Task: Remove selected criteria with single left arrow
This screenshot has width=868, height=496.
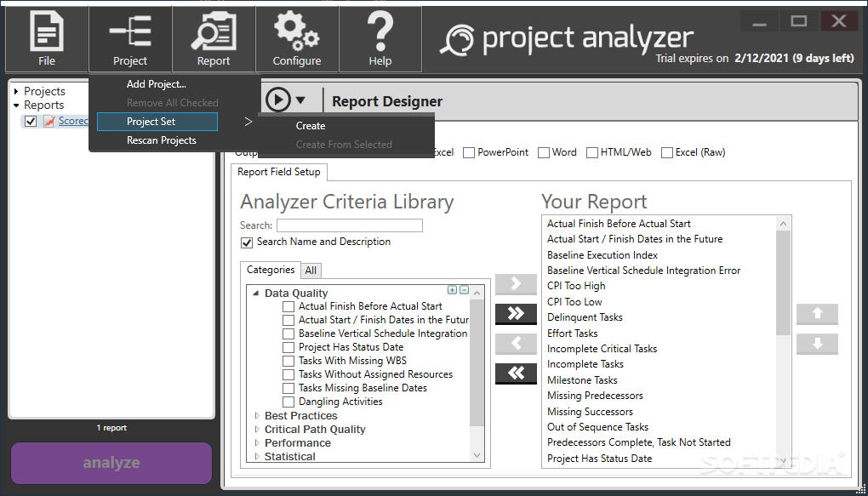Action: click(516, 344)
